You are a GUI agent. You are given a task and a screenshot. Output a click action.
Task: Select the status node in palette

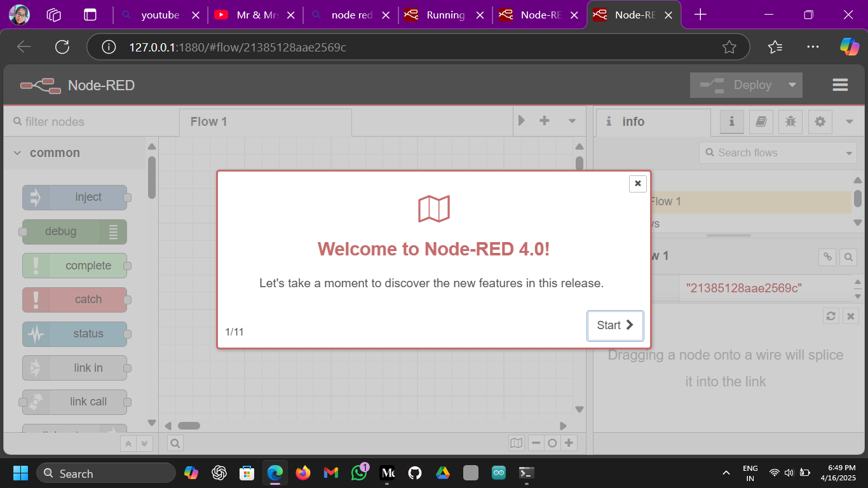tap(75, 334)
